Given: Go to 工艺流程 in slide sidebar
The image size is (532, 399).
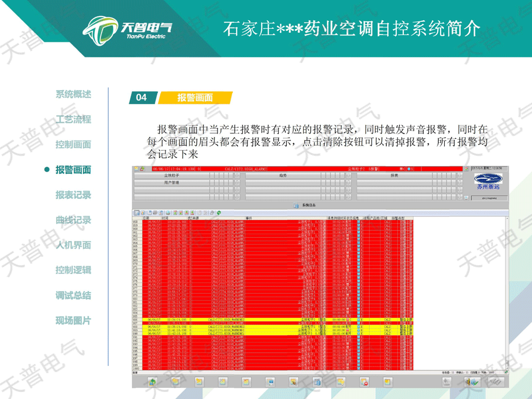Looking at the screenshot, I should pos(73,119).
